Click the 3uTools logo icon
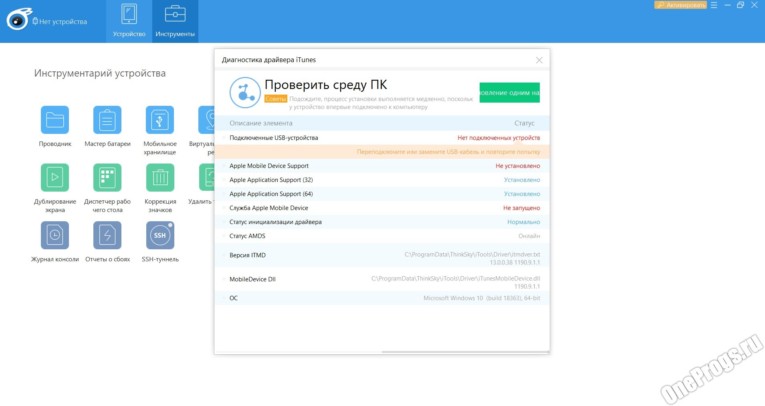The image size is (765, 406). click(19, 20)
